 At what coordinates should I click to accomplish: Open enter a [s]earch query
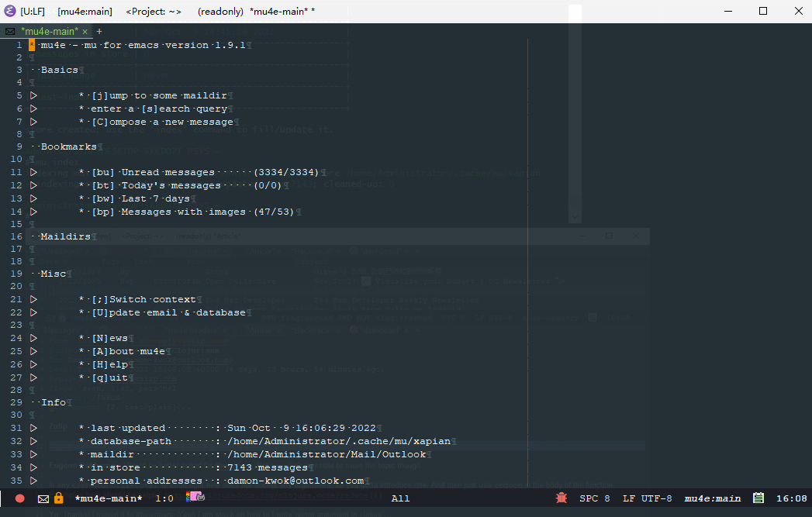159,109
